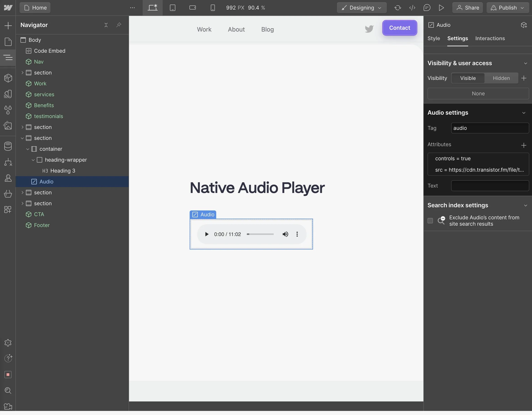Image resolution: width=532 pixels, height=415 pixels.
Task: Collapse the Audio settings section
Action: (x=524, y=113)
